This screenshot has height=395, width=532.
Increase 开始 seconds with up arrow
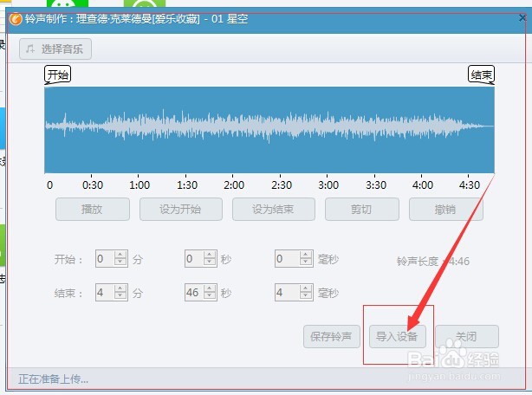210,255
